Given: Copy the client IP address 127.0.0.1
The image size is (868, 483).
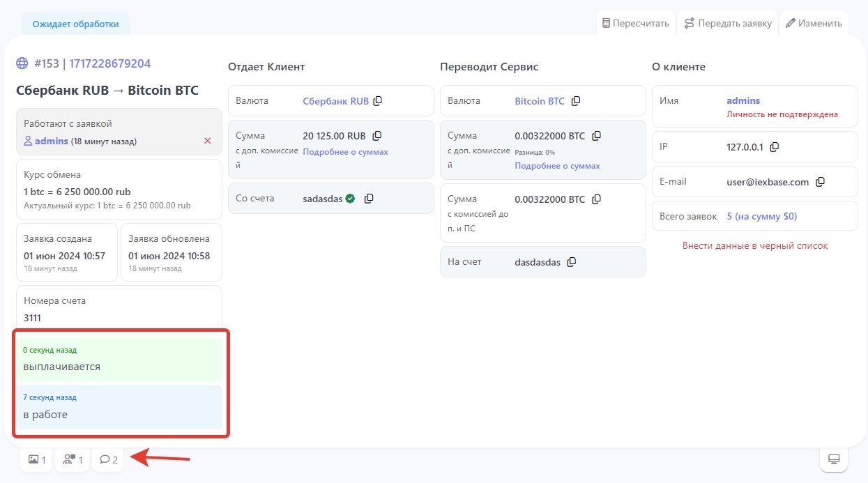Looking at the screenshot, I should (x=774, y=147).
